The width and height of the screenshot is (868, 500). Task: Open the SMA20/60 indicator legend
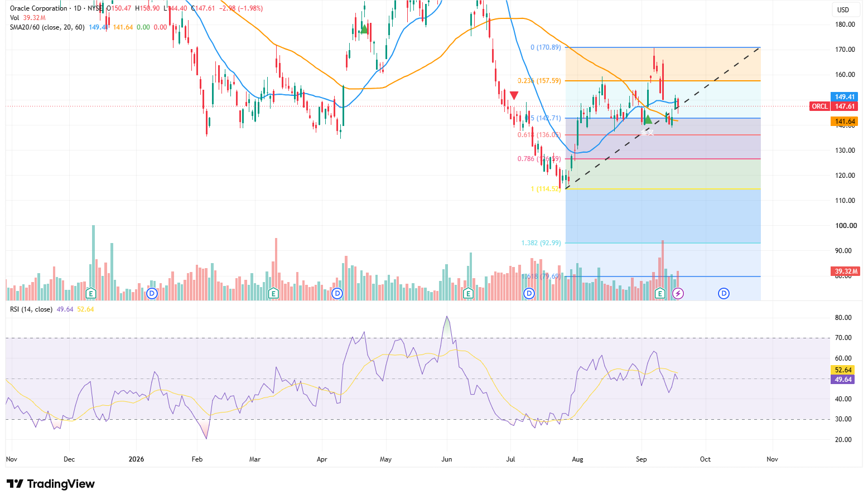[x=47, y=27]
